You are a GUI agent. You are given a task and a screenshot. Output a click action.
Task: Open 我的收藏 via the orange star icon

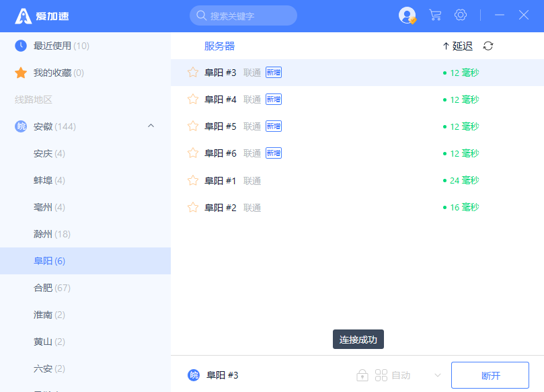coord(21,73)
